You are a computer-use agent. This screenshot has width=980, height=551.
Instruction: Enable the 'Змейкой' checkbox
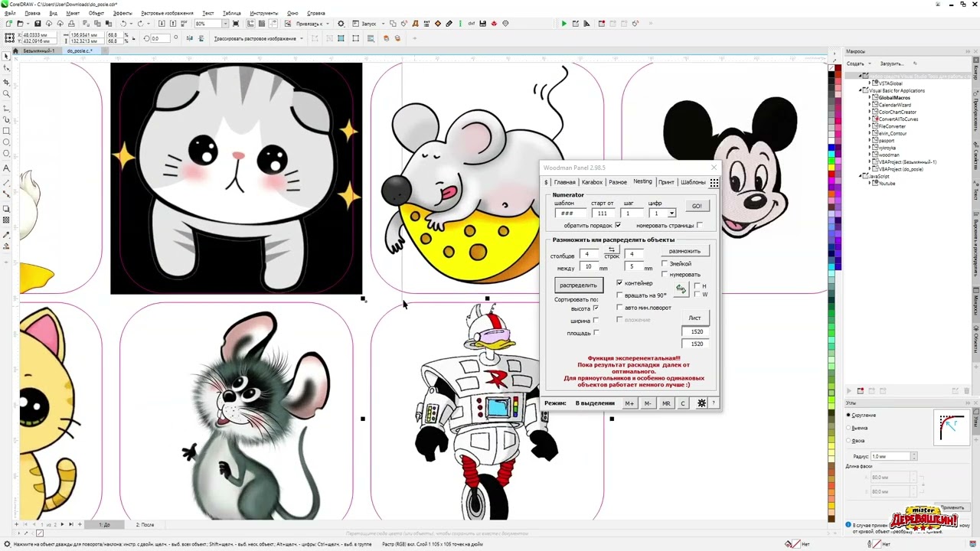[x=665, y=264]
